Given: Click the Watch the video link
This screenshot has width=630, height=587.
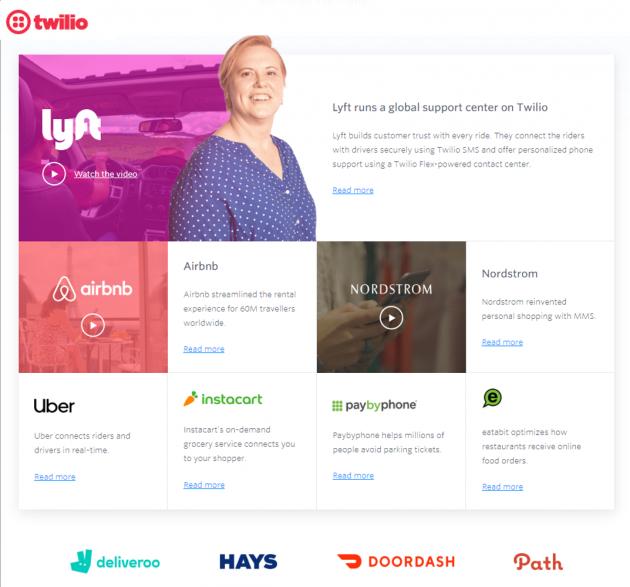Looking at the screenshot, I should click(106, 174).
